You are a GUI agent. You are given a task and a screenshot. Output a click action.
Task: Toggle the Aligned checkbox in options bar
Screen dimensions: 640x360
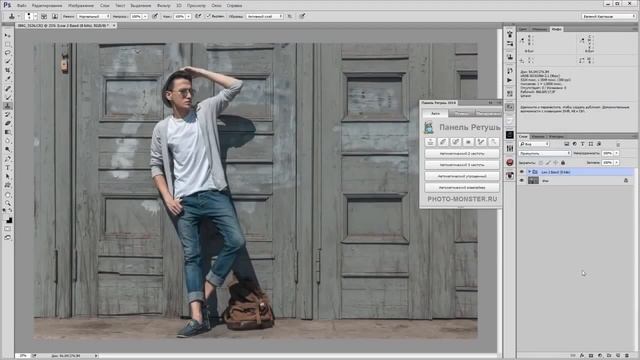(x=208, y=16)
